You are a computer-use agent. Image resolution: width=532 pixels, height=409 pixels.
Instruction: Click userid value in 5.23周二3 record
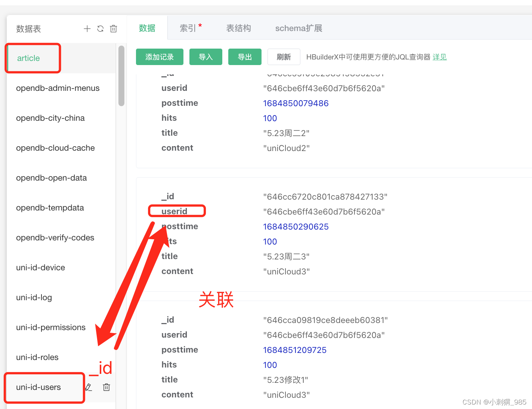(x=324, y=212)
